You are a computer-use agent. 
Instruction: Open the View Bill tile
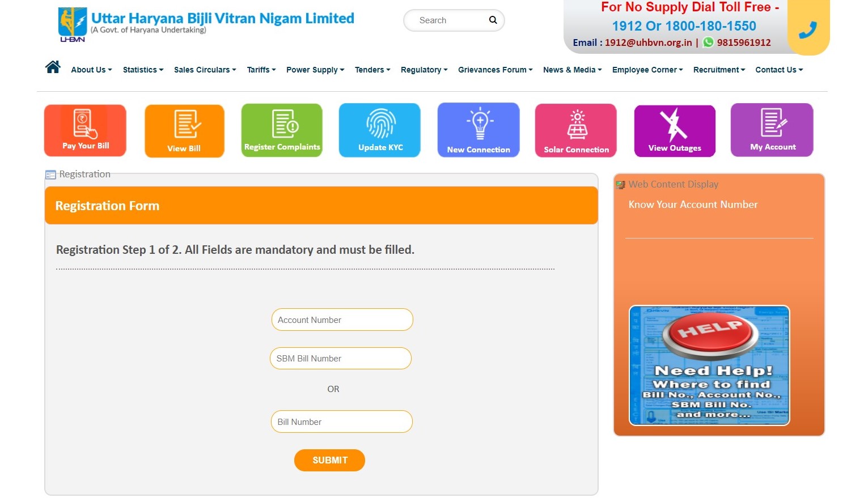pos(184,131)
